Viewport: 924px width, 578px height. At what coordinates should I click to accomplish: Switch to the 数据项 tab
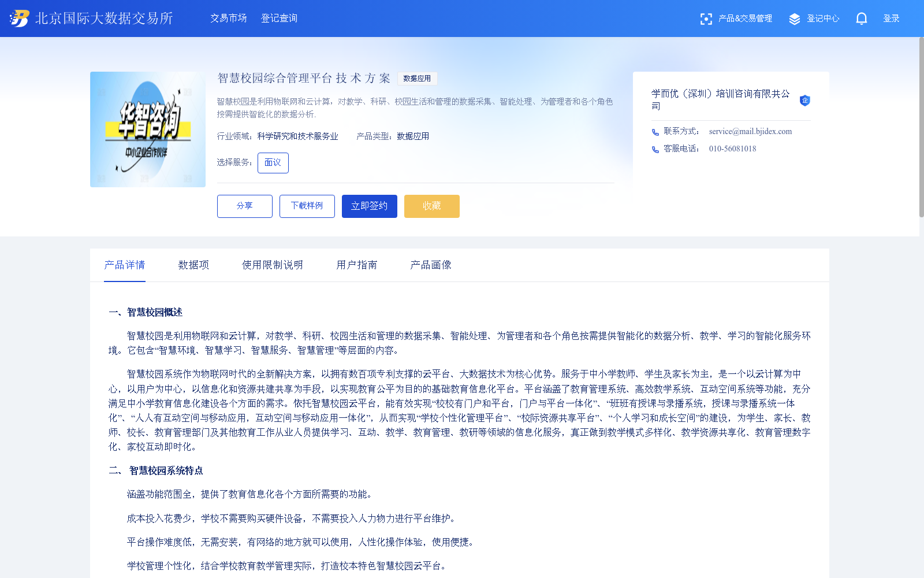tap(193, 265)
